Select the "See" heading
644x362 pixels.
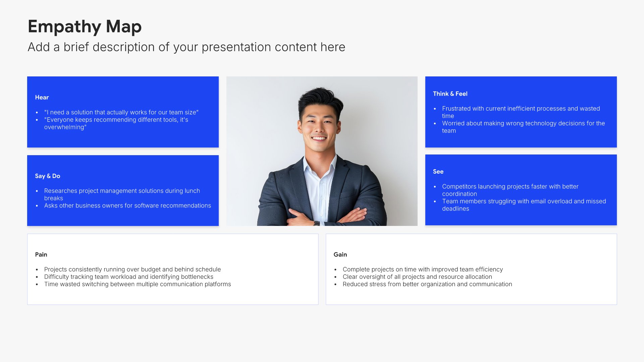tap(438, 172)
